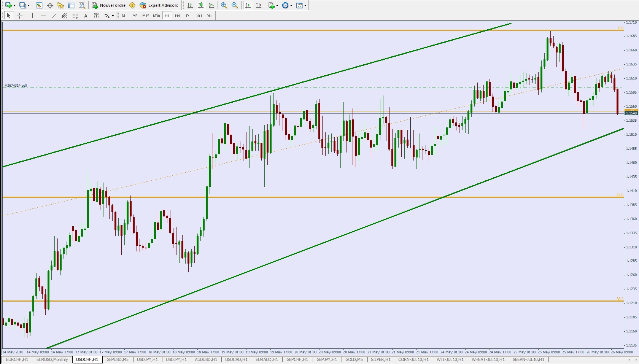This screenshot has height=364, width=639.
Task: Open the GBPUSD,M5 chart tab
Action: pos(118,359)
